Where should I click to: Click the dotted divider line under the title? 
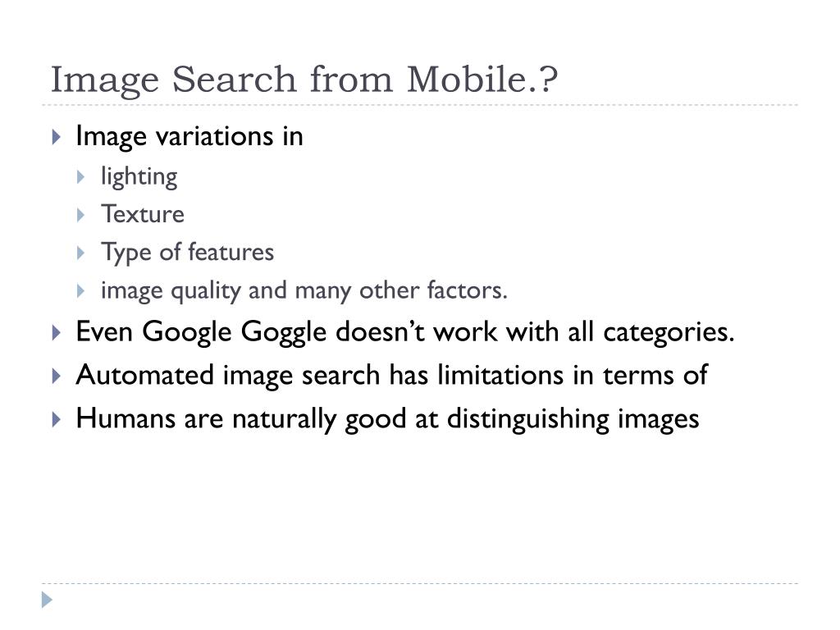[x=420, y=105]
